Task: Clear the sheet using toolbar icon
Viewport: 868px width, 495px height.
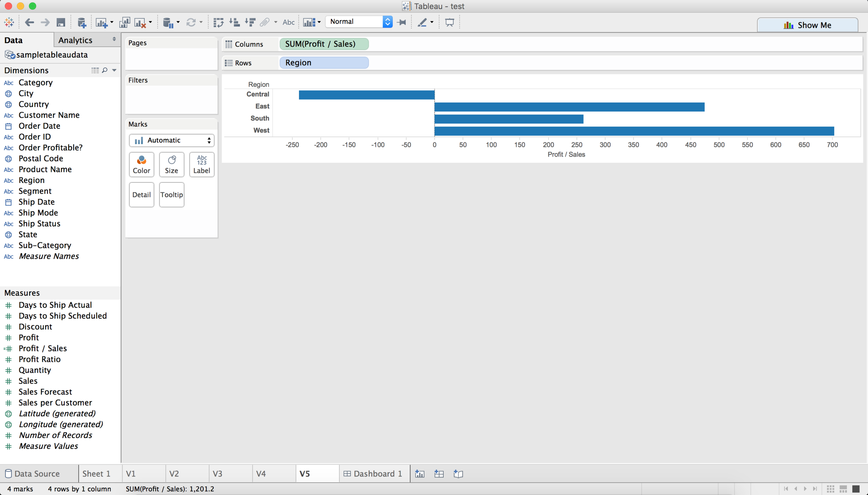Action: (x=140, y=23)
